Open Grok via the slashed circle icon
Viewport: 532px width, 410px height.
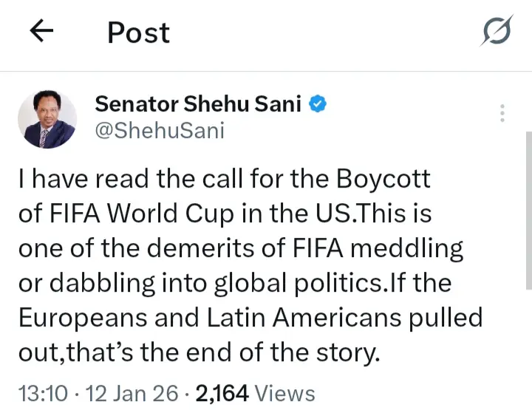pyautogui.click(x=497, y=33)
